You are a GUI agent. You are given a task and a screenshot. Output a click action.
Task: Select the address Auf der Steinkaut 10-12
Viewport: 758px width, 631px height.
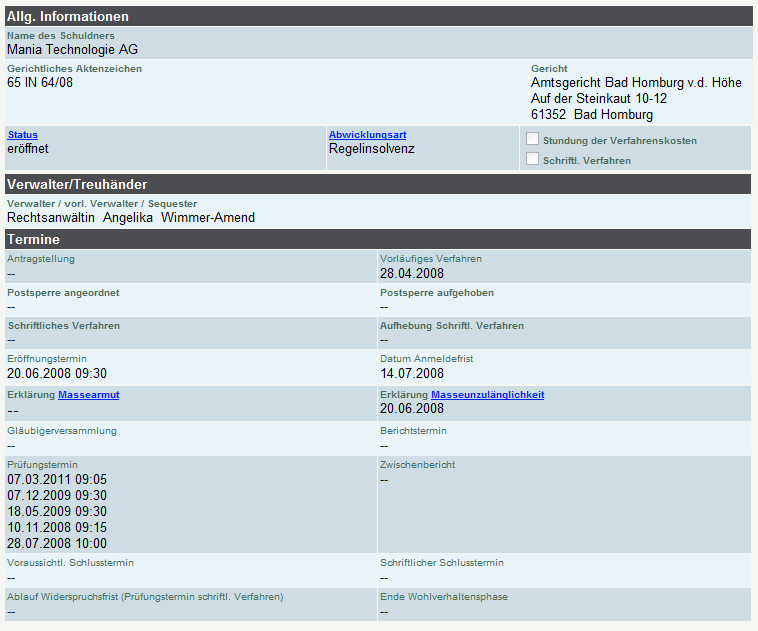point(599,99)
